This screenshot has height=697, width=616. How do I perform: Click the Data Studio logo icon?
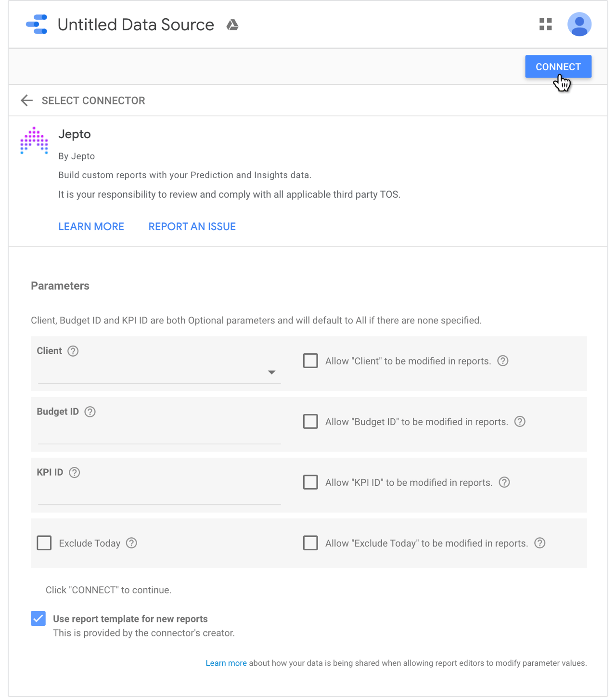(37, 25)
